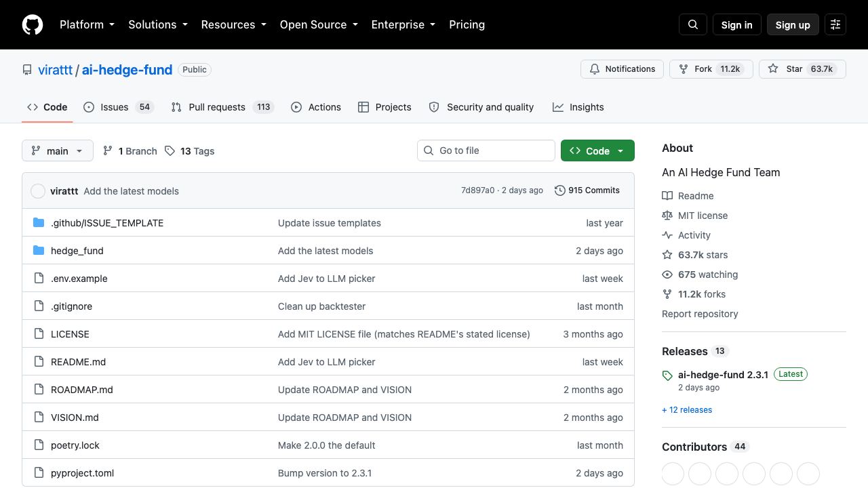Screen dimensions: 868x488
Task: Switch to the Projects tab
Action: (384, 107)
